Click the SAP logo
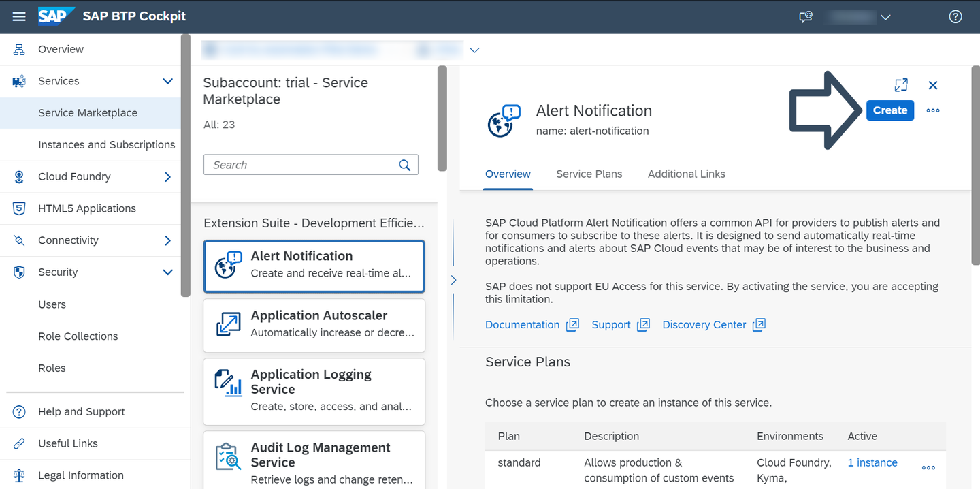Viewport: 980px width, 489px height. (56, 16)
